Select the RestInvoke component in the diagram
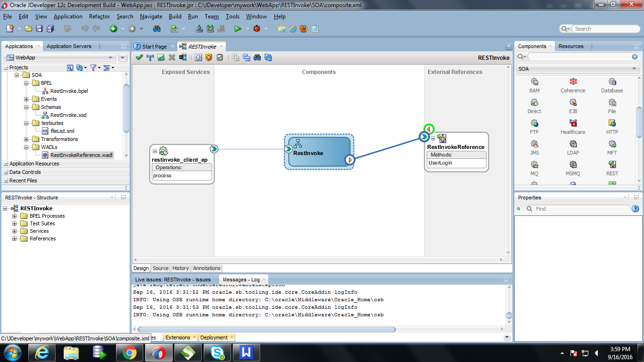Screen dimensions: 644x362 point(319,151)
